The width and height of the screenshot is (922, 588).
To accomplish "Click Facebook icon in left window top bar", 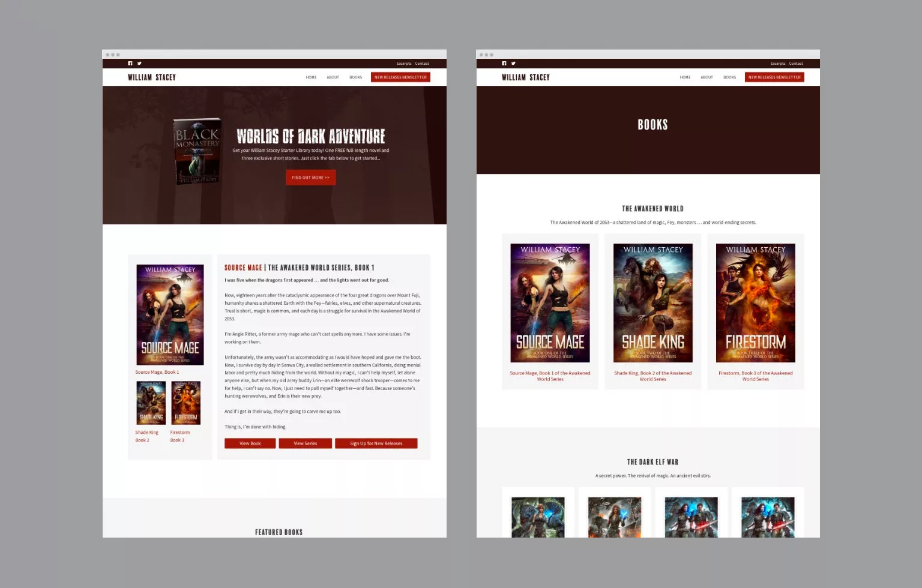I will coord(130,63).
